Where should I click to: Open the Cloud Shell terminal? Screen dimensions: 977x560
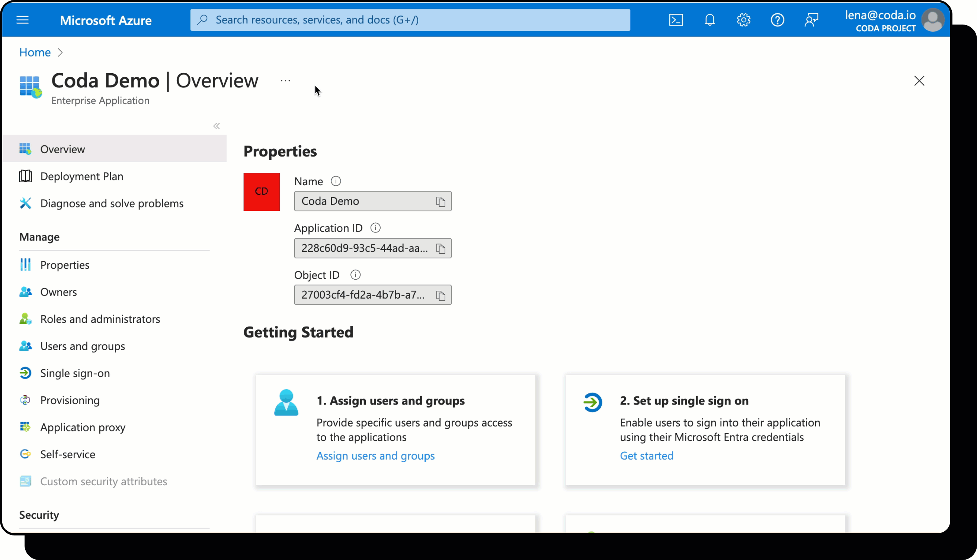(x=676, y=20)
